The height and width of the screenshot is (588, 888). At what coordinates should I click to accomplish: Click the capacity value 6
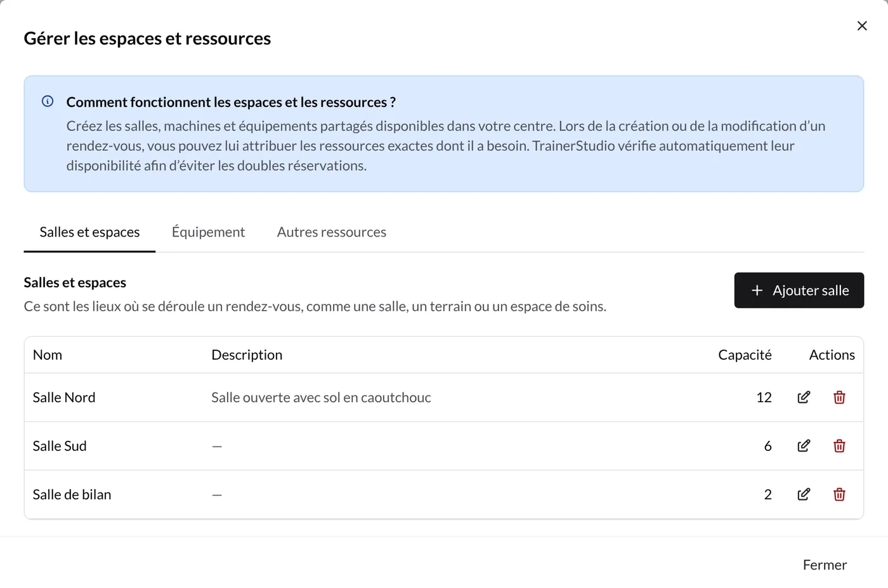coord(767,446)
